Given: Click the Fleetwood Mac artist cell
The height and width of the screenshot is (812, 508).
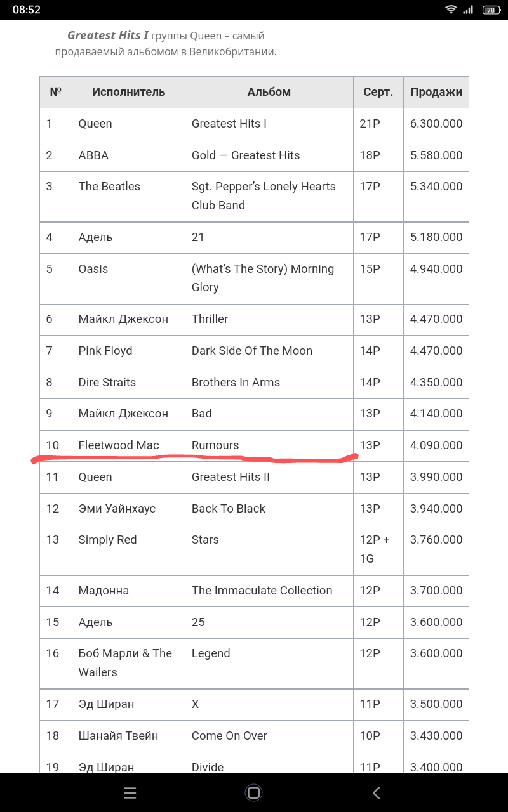Looking at the screenshot, I should click(128, 445).
